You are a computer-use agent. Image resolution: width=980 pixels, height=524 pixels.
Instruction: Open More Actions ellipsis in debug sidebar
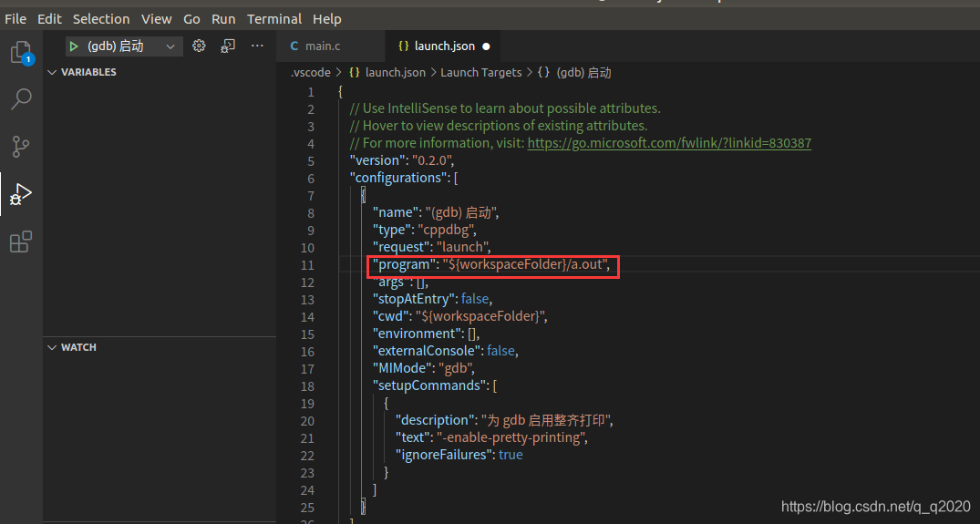click(257, 46)
